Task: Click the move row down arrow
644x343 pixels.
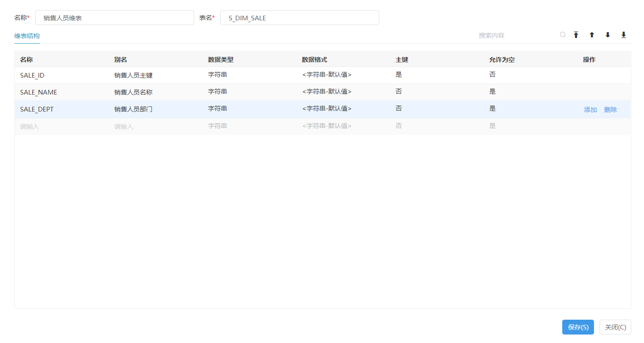Action: 608,35
